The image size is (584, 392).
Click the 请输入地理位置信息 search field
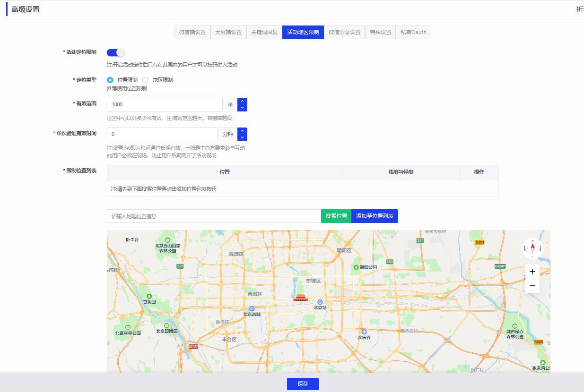click(214, 216)
